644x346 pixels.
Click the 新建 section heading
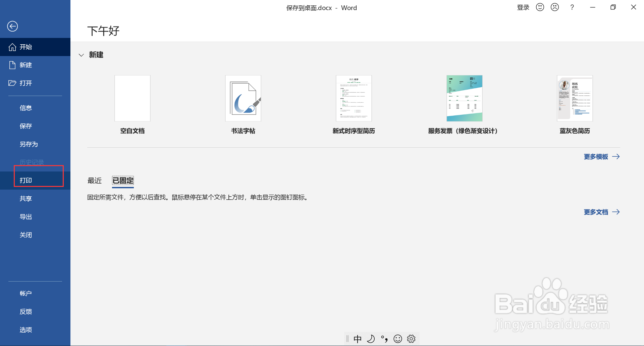(x=96, y=55)
